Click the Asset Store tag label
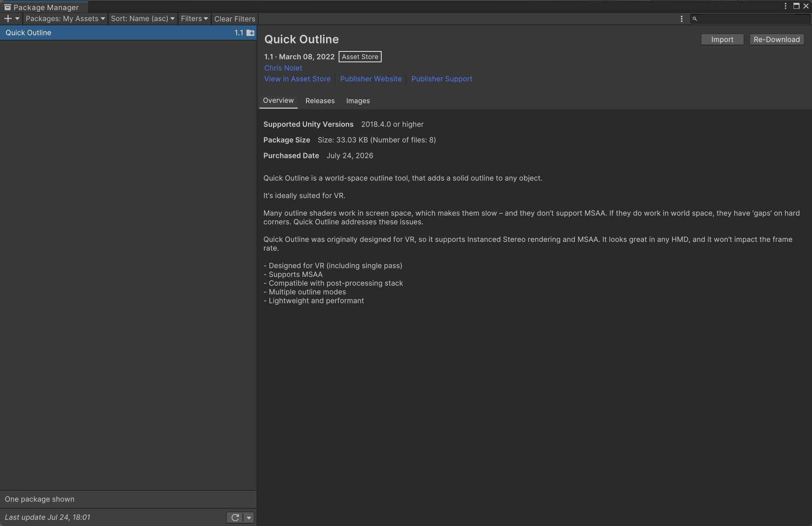812x526 pixels. click(x=360, y=57)
